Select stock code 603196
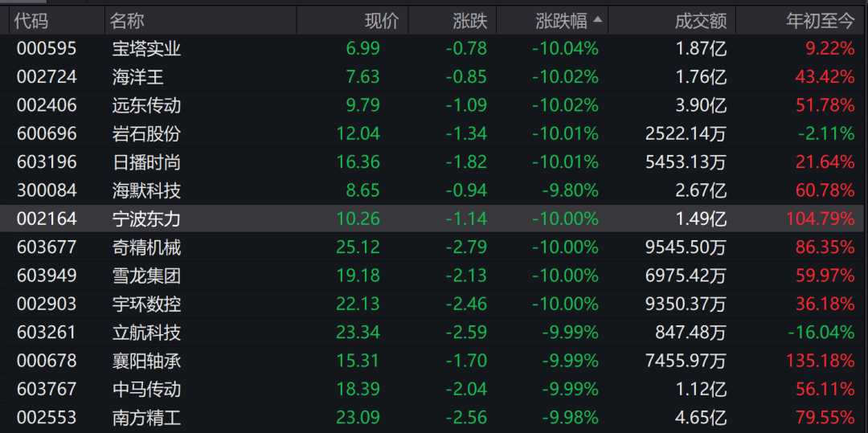The image size is (868, 433). point(47,162)
